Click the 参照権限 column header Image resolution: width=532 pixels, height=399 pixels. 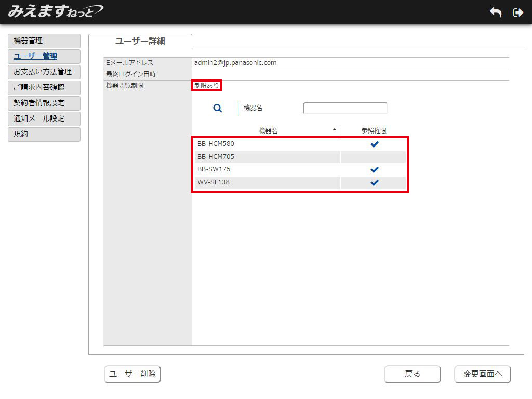[374, 131]
